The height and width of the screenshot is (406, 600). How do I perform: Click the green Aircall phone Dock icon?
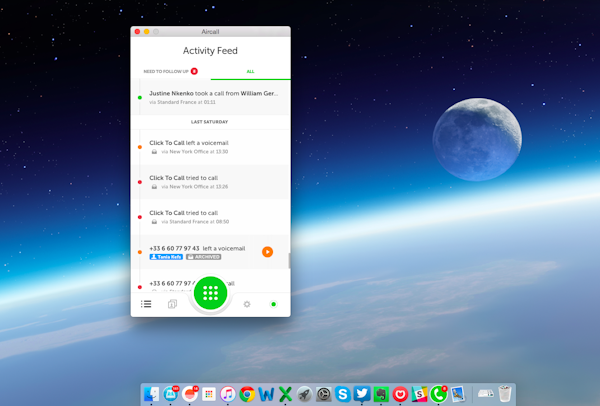(439, 394)
